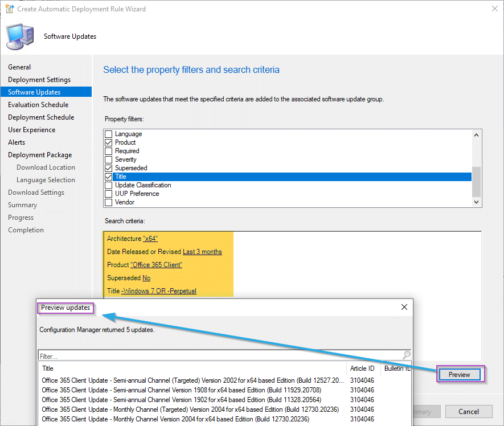Viewport: 504px width, 426px height.
Task: Open the "Office 365 Client" product link
Action: coord(156,265)
